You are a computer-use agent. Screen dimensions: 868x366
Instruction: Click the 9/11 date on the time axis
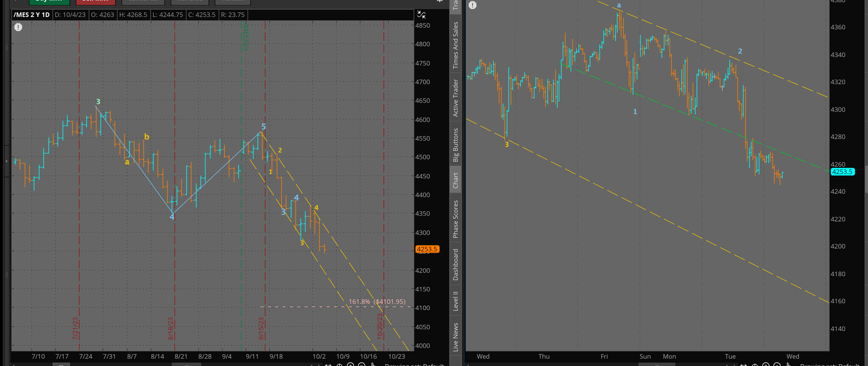(252, 356)
